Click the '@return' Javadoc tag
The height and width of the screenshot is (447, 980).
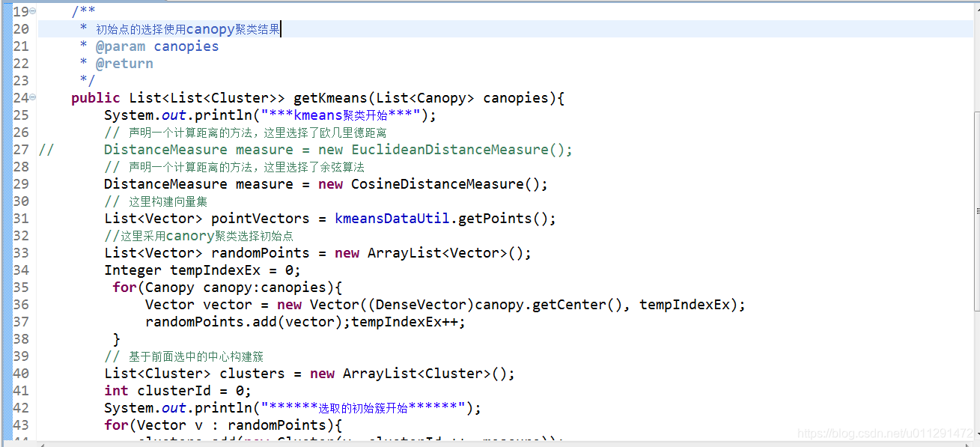click(124, 64)
